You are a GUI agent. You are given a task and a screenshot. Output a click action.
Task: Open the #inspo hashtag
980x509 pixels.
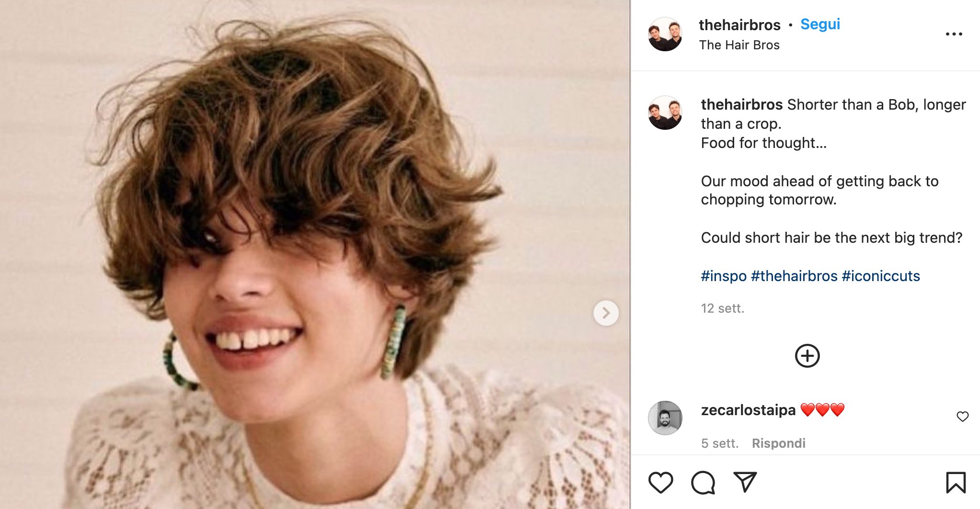[724, 276]
